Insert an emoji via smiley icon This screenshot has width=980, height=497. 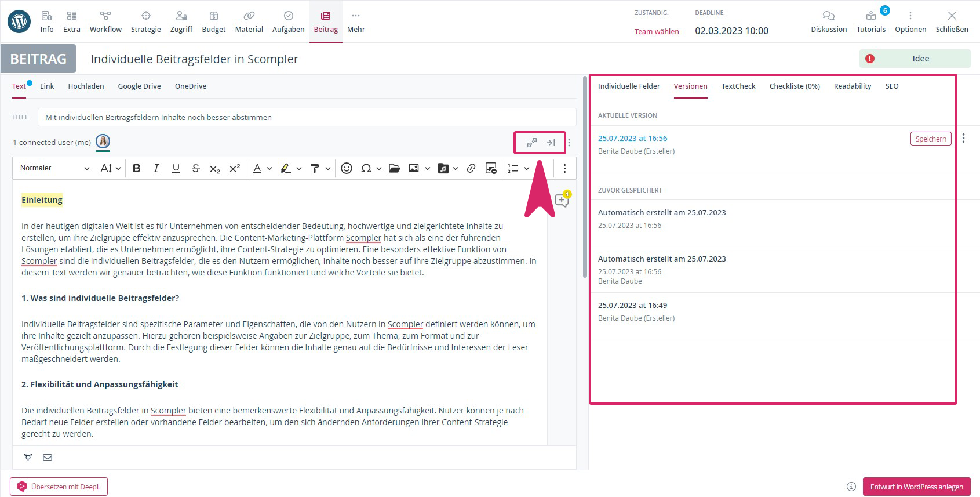[347, 168]
